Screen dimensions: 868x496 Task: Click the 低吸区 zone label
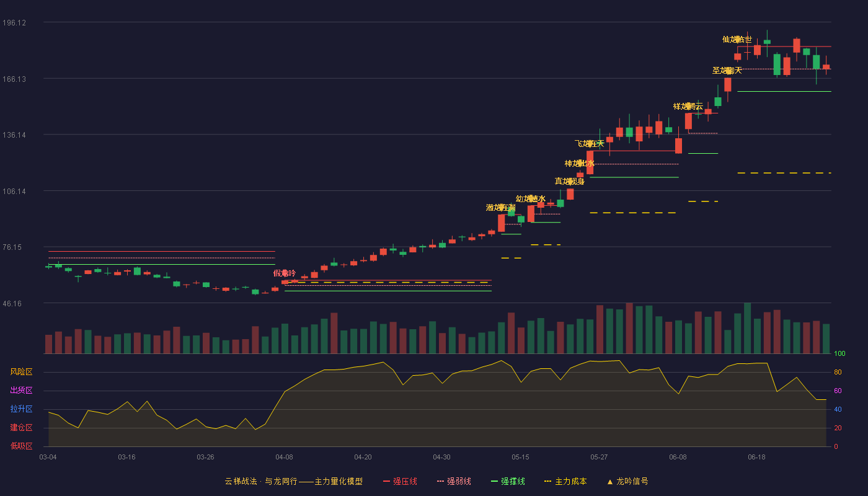pos(22,446)
